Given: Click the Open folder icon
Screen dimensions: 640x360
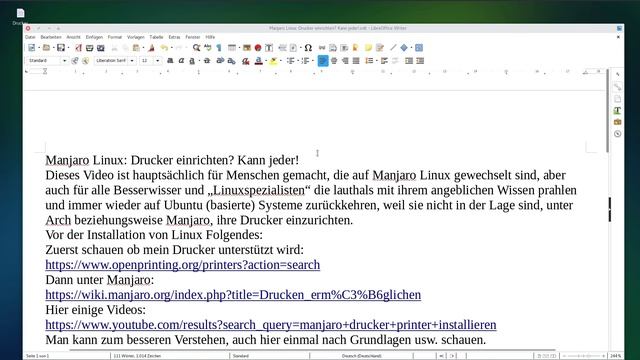Looking at the screenshot, I should [x=46, y=48].
